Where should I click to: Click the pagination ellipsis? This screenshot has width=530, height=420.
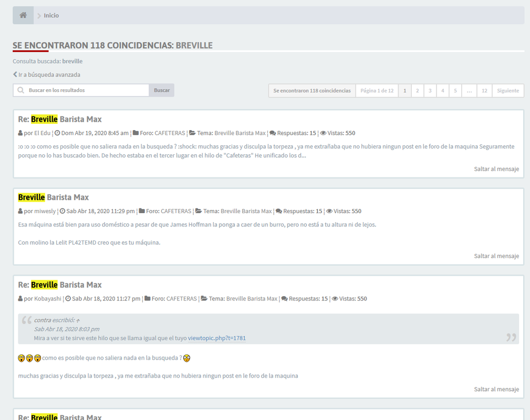(x=469, y=90)
